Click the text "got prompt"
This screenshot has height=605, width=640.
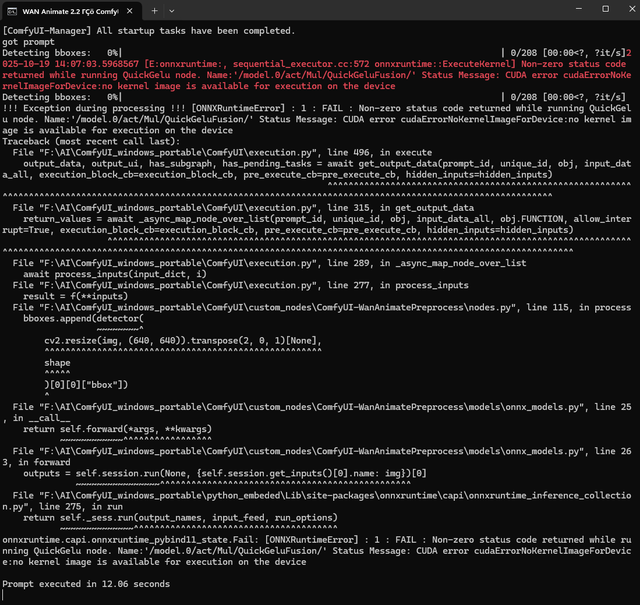(x=29, y=42)
